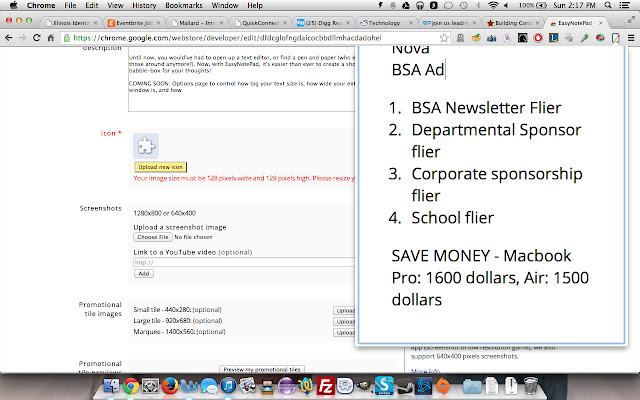
Task: Open the History menu
Action: pos(144,5)
